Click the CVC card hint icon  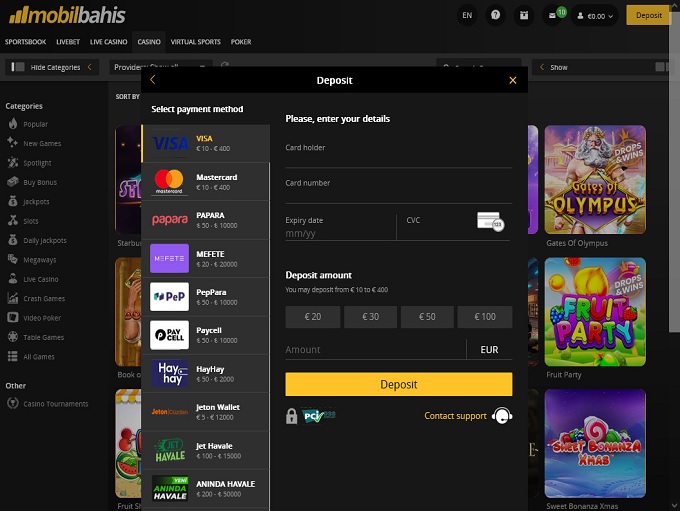click(490, 221)
